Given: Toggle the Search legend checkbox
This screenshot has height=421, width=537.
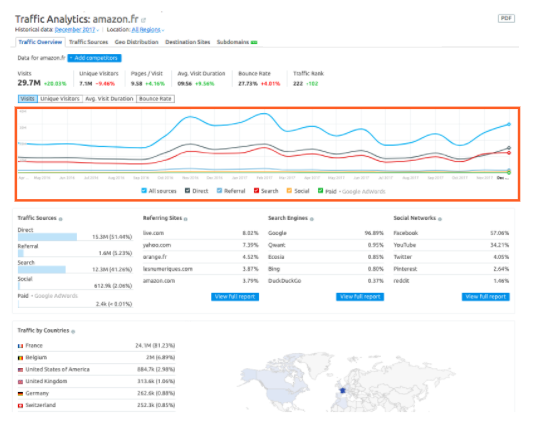Looking at the screenshot, I should point(256,191).
